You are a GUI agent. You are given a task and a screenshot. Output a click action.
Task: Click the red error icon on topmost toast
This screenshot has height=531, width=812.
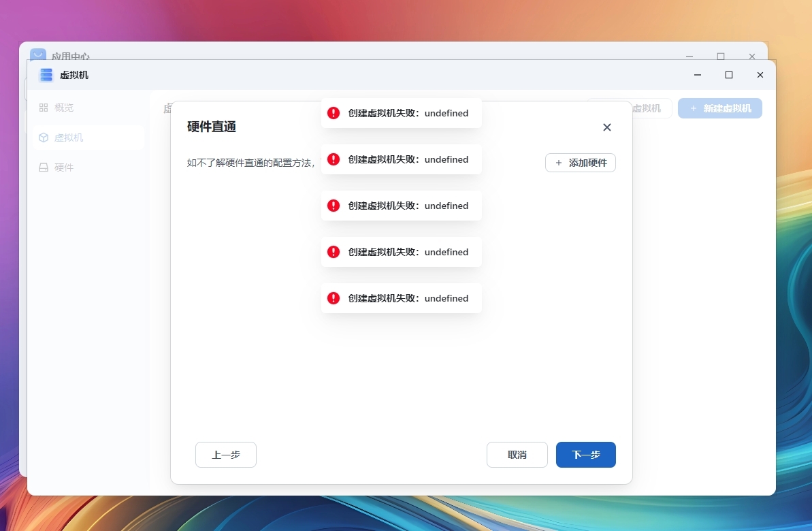click(x=334, y=113)
